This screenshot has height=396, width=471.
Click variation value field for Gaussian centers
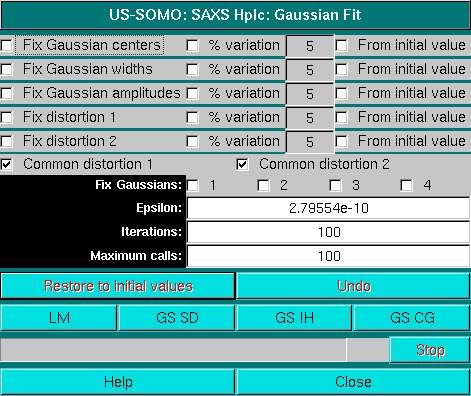(310, 46)
